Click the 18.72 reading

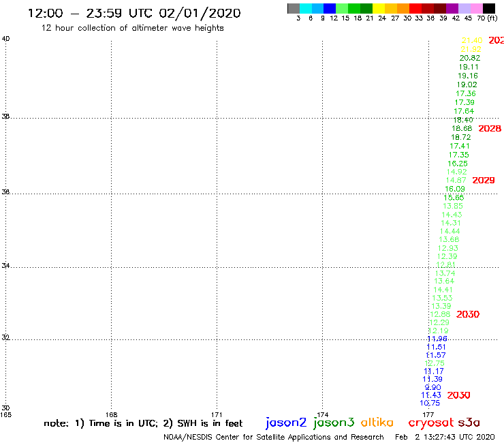[460, 137]
